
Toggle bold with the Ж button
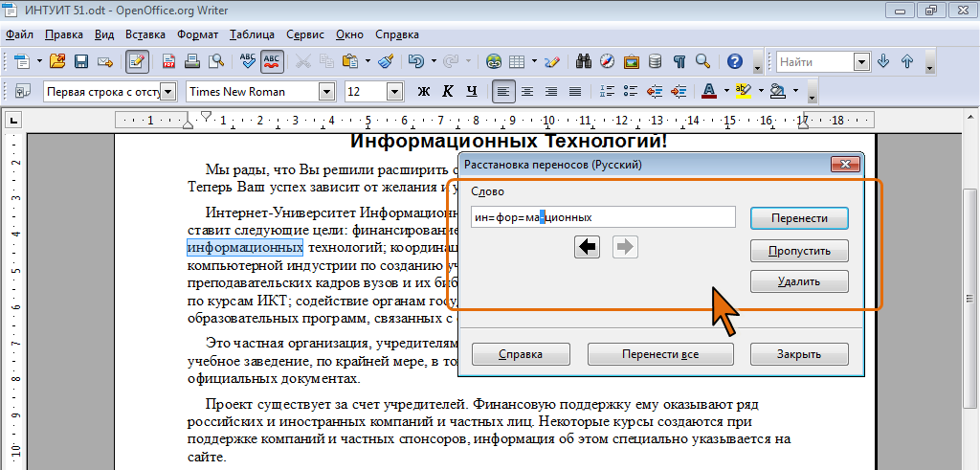[x=424, y=91]
